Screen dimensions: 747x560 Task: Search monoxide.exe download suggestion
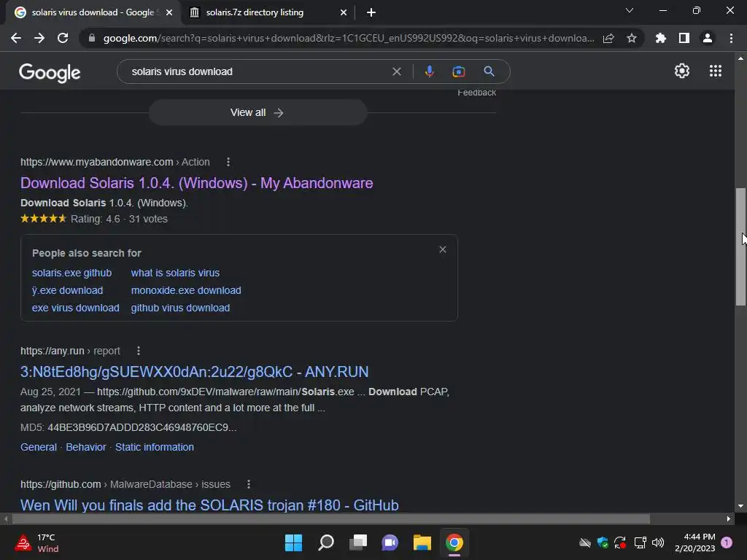186,290
